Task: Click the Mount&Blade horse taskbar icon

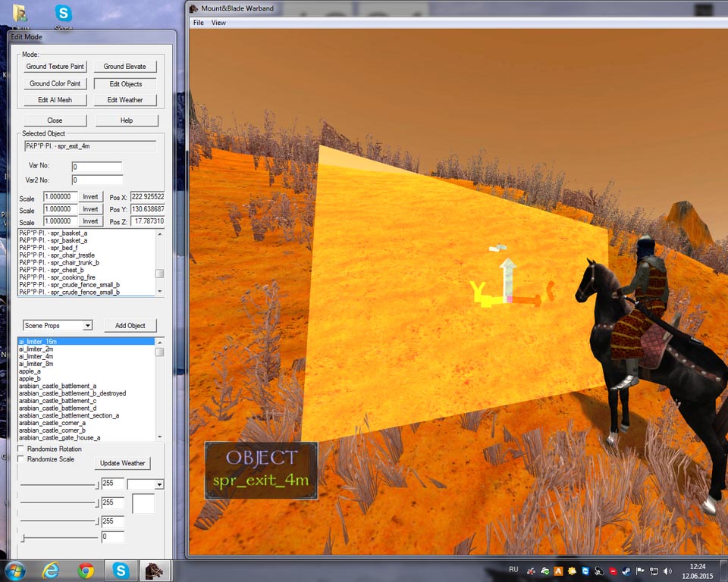Action: coord(154,570)
